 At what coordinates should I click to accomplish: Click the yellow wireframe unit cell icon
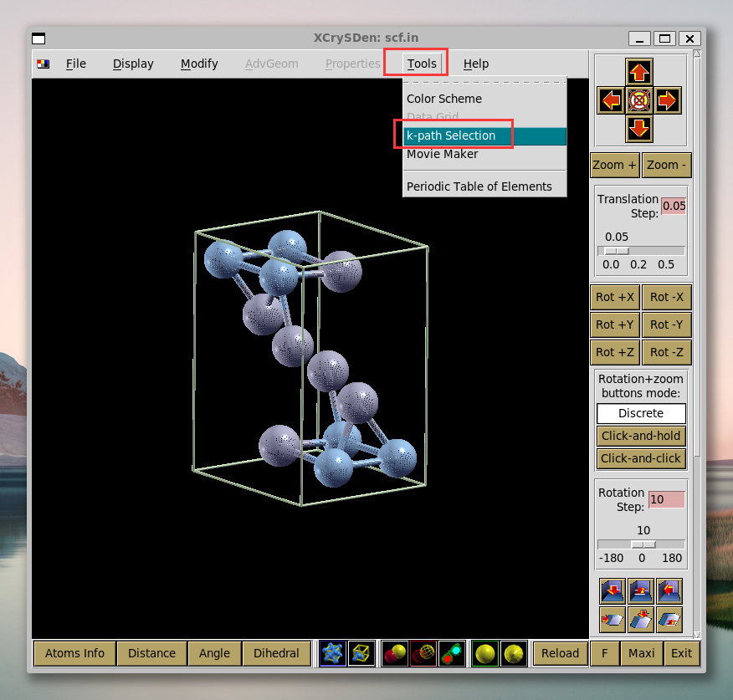[x=361, y=653]
